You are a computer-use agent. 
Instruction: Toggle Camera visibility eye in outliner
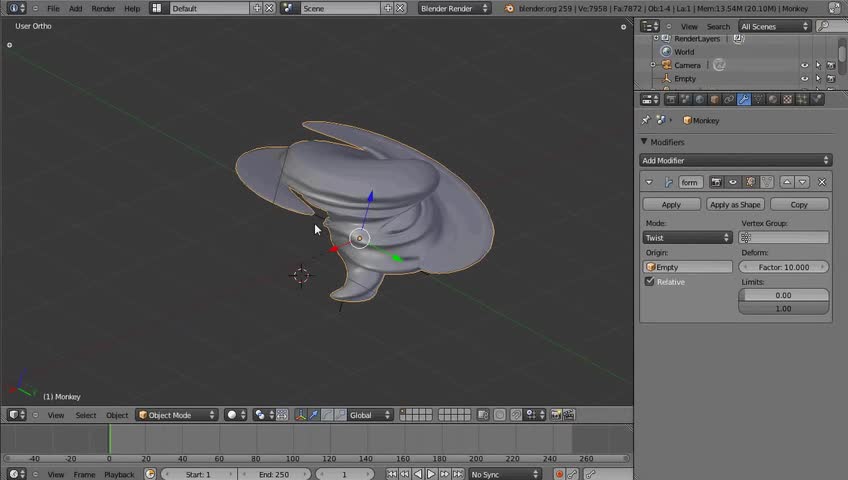(805, 65)
